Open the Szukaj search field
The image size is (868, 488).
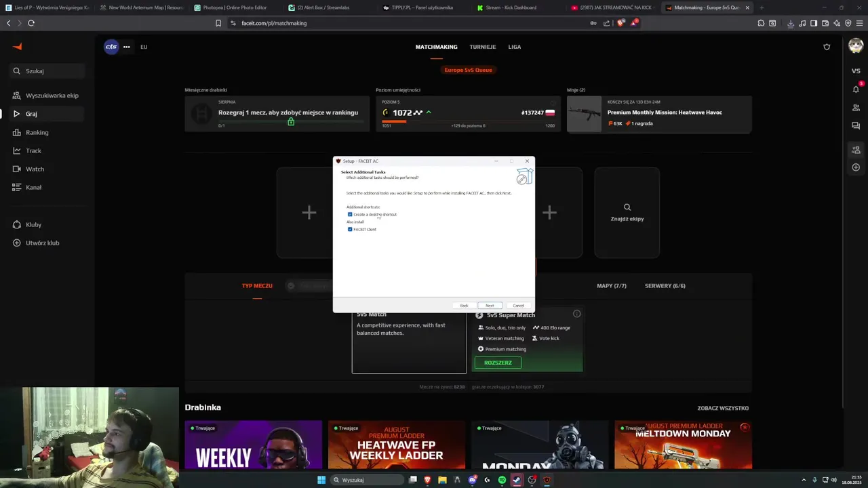point(47,70)
